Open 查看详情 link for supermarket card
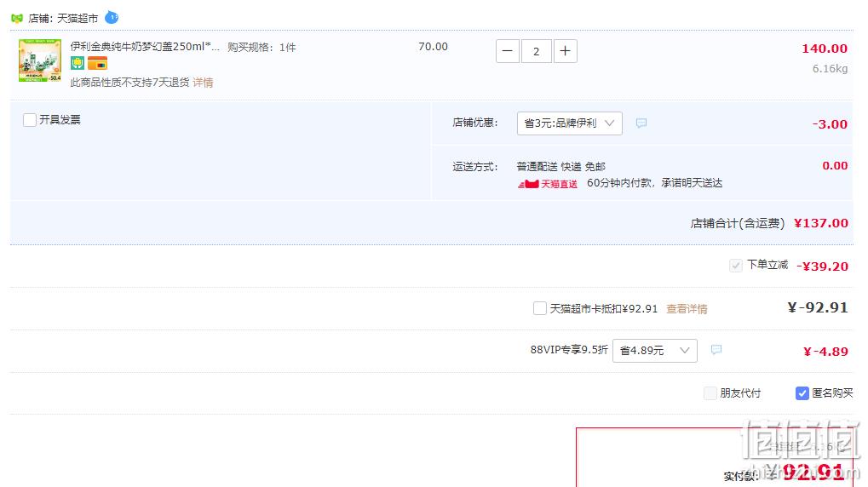The height and width of the screenshot is (487, 868). coord(687,309)
